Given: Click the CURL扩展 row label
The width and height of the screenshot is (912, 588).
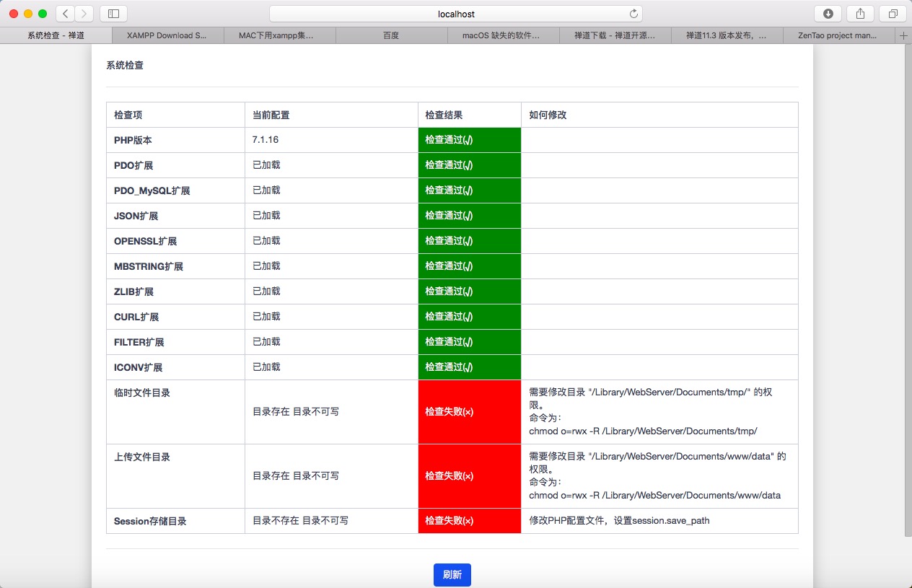Looking at the screenshot, I should (x=136, y=317).
